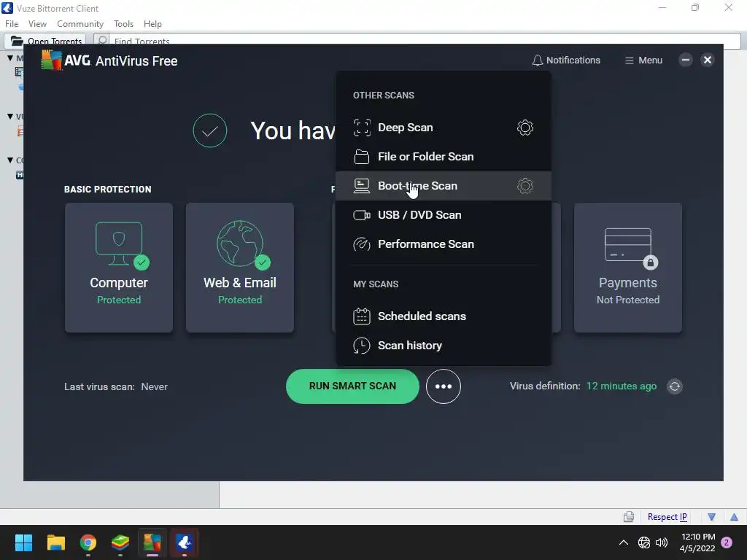Click the 12 minutes ago link
This screenshot has height=560, width=747.
(x=622, y=386)
